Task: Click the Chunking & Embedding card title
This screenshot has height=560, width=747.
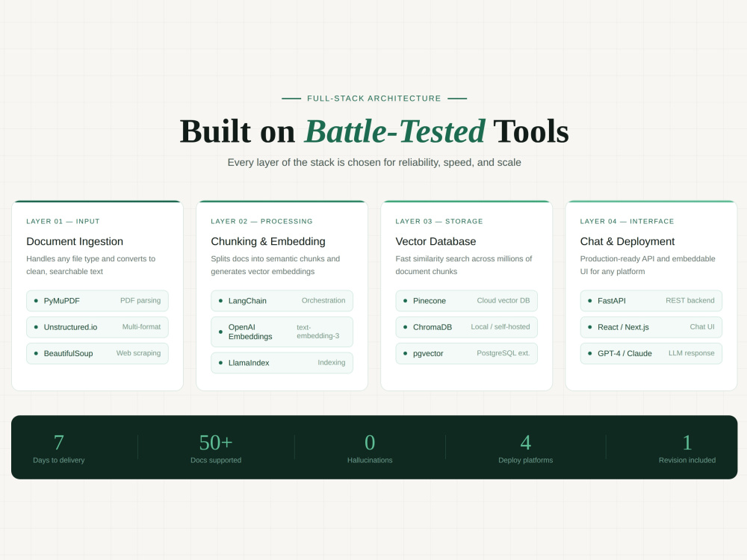Action: tap(268, 241)
